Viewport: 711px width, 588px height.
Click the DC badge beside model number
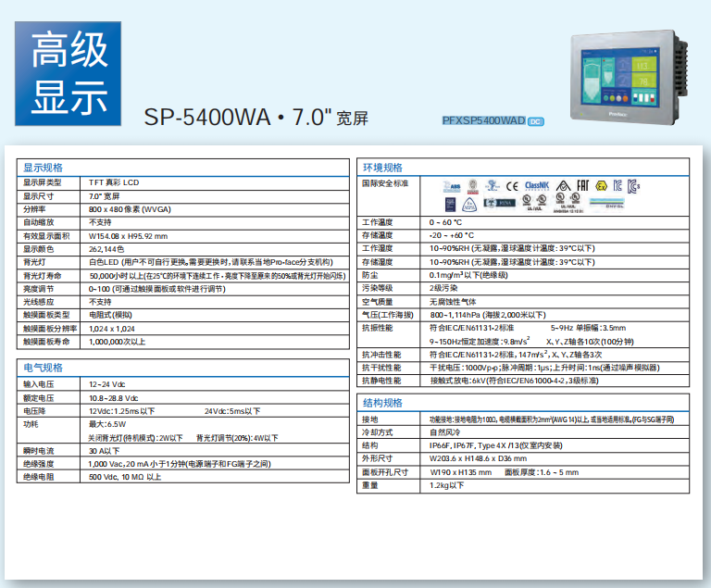[535, 121]
